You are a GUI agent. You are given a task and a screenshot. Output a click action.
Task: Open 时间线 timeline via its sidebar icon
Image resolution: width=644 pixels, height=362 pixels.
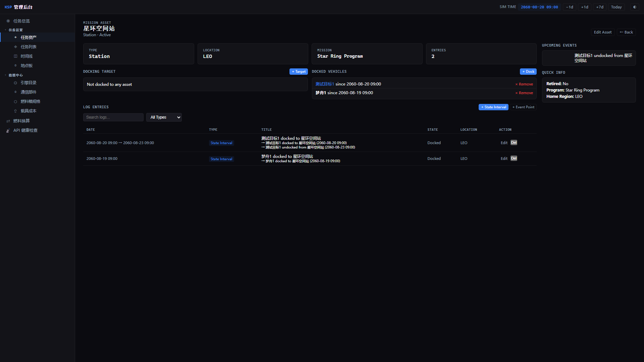pyautogui.click(x=15, y=56)
